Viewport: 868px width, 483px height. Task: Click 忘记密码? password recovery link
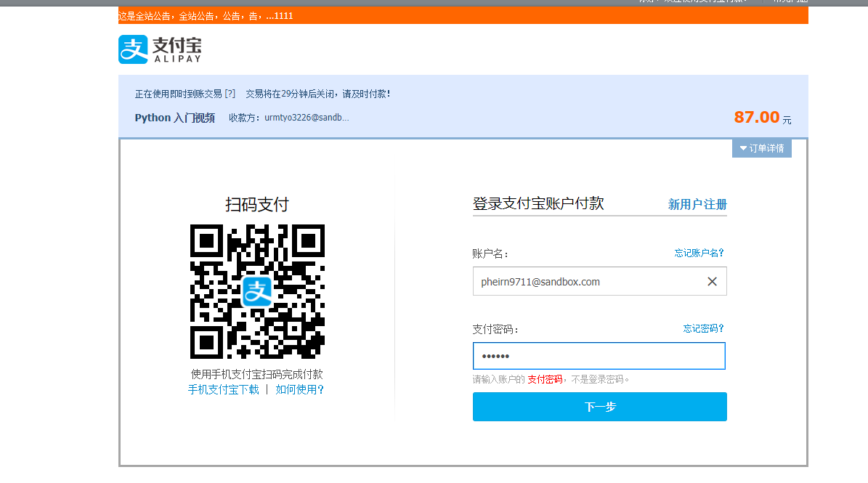coord(702,328)
